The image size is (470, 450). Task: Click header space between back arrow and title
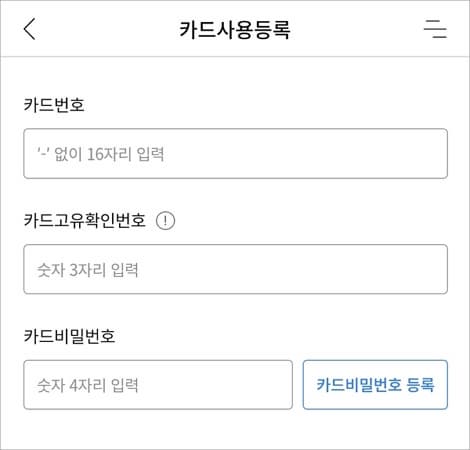point(107,29)
